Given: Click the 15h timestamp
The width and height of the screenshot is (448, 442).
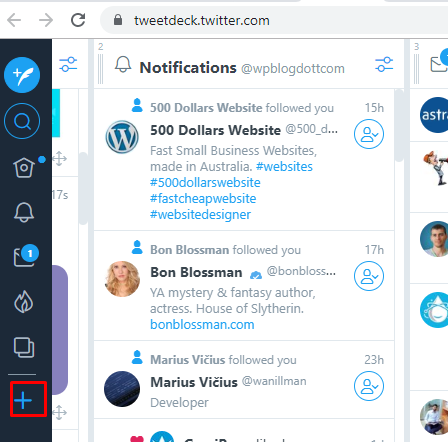Looking at the screenshot, I should click(374, 108).
